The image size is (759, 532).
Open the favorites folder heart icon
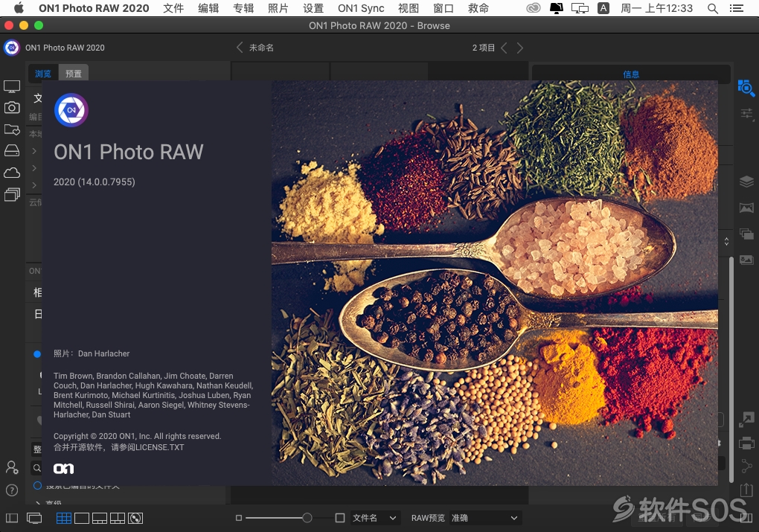(x=12, y=129)
